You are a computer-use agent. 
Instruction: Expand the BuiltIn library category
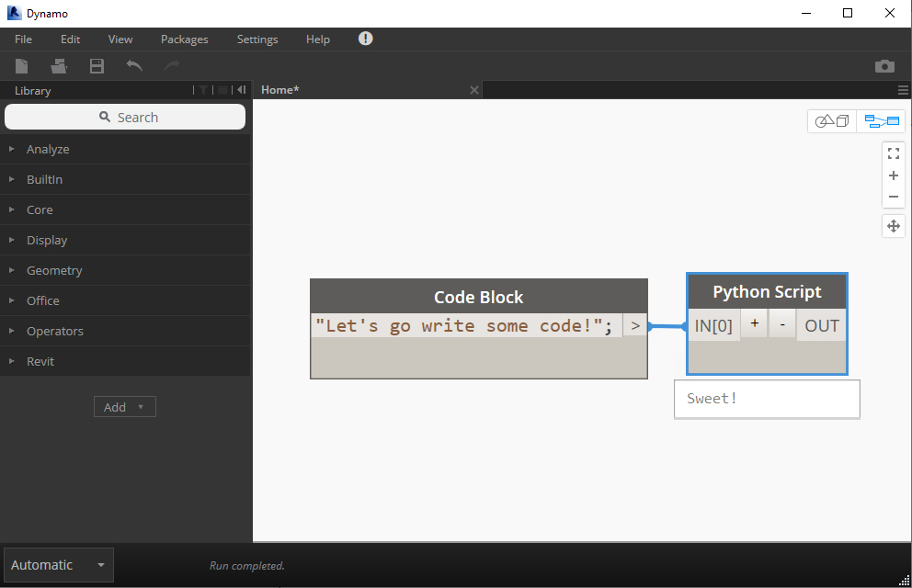point(125,179)
